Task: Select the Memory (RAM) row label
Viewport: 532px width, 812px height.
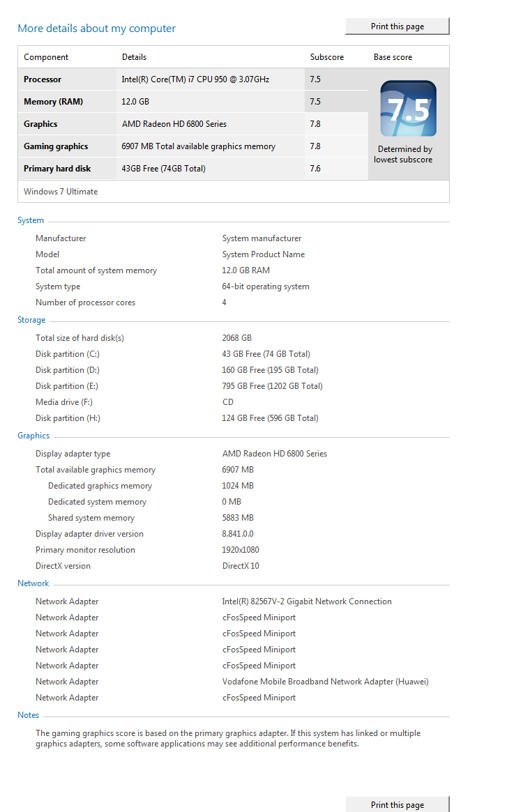Action: coord(53,102)
